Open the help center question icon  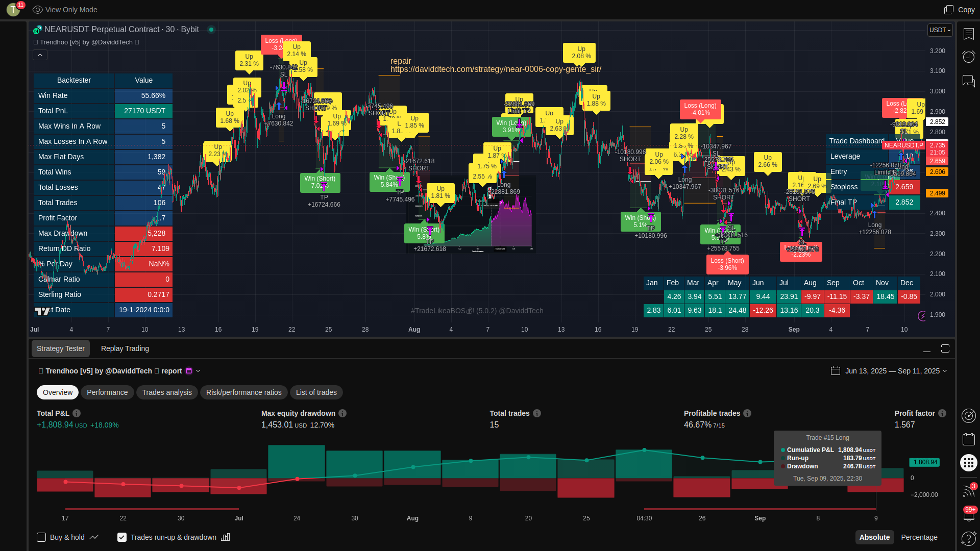968,538
